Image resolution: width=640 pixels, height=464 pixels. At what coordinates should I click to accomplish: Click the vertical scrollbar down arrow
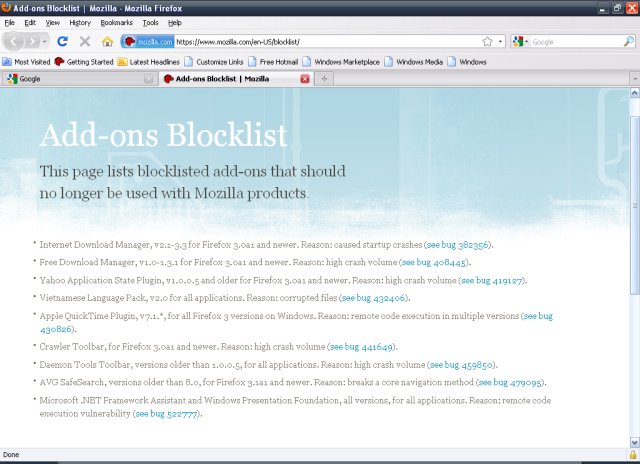click(634, 442)
